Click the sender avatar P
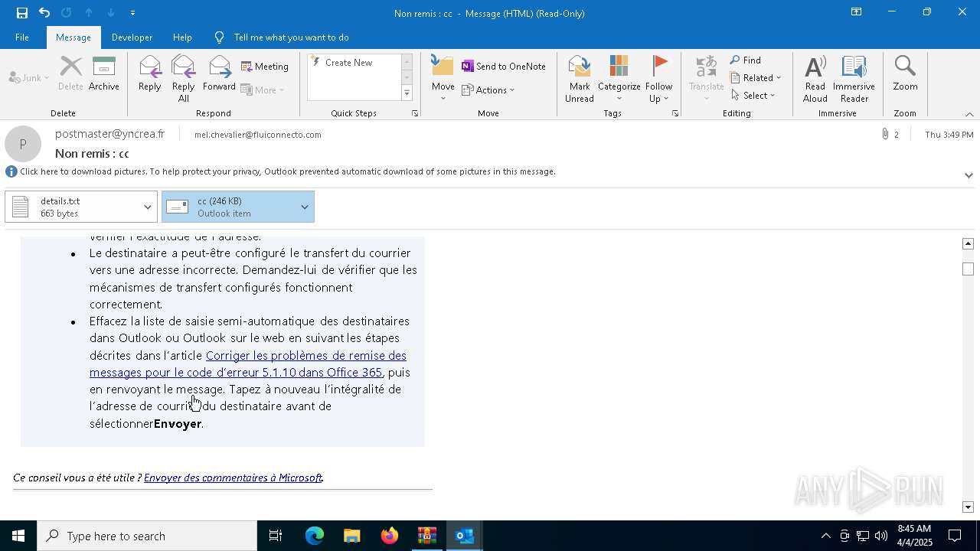This screenshot has width=980, height=551. [23, 144]
